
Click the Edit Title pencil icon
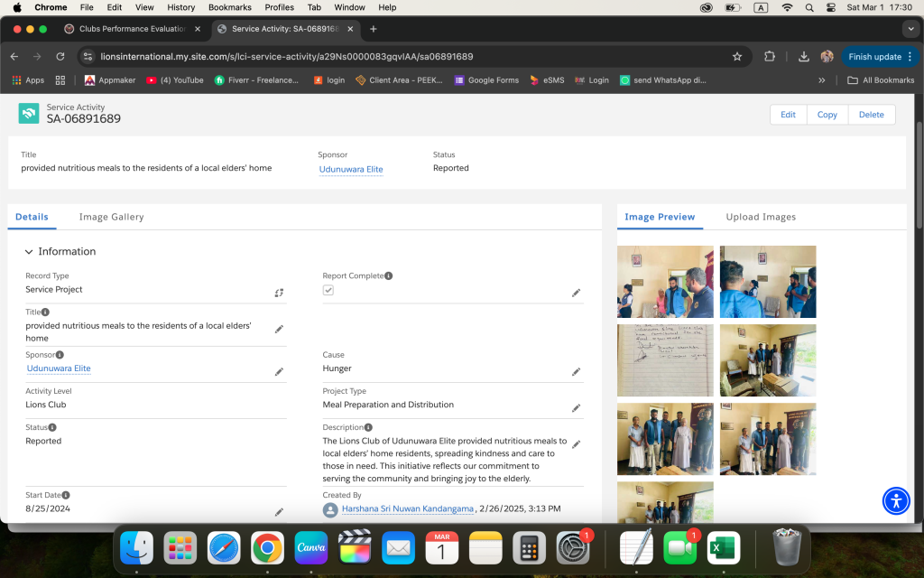[280, 329]
